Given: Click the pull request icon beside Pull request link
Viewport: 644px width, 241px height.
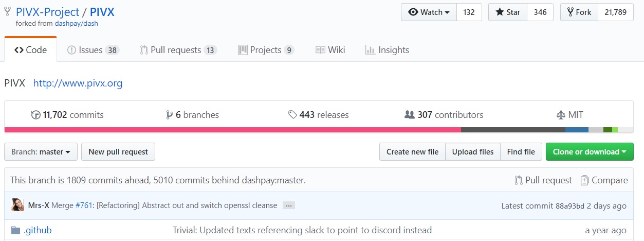Looking at the screenshot, I should pos(519,180).
